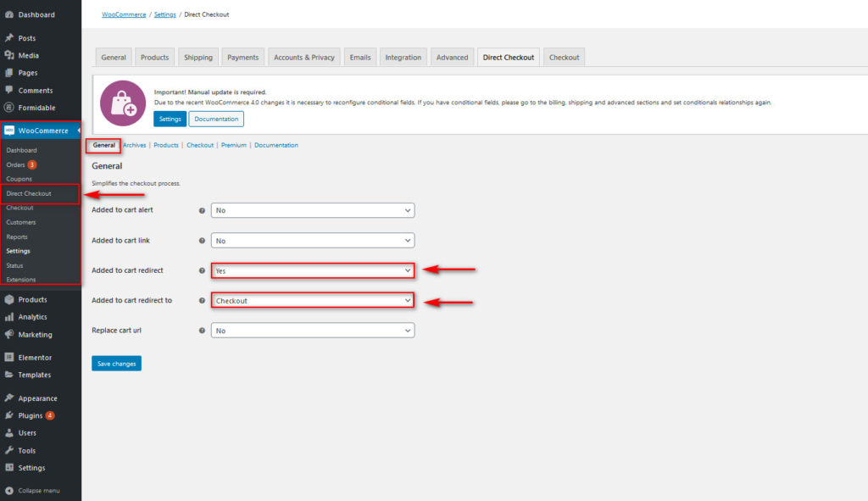This screenshot has width=868, height=501.
Task: Switch to the Products settings tab
Action: (154, 57)
